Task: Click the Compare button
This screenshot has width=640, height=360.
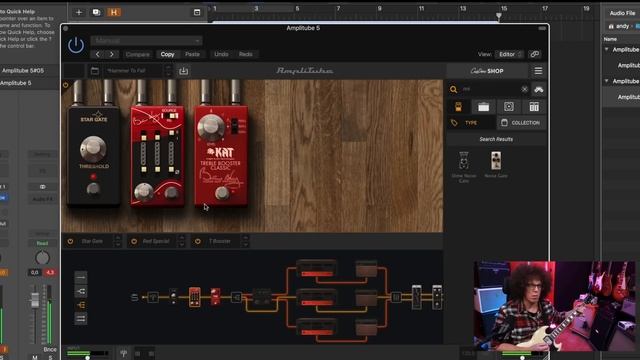Action: point(138,54)
